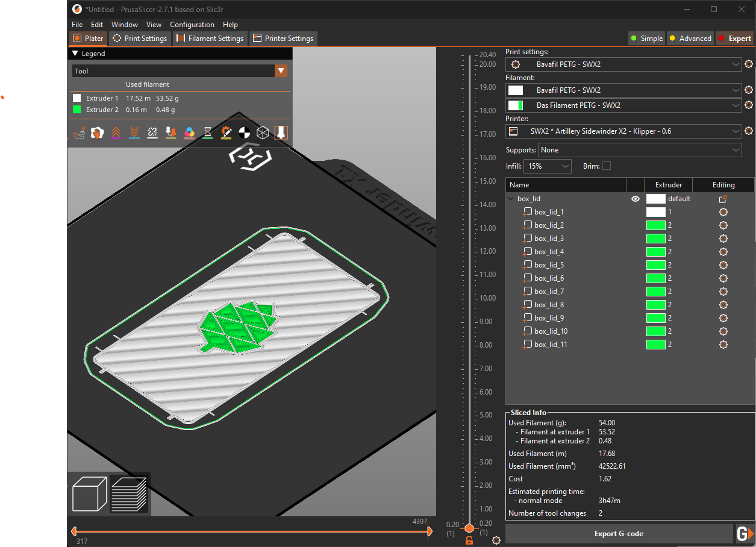756x547 pixels.
Task: Open Printer preset edit cog
Action: click(749, 131)
